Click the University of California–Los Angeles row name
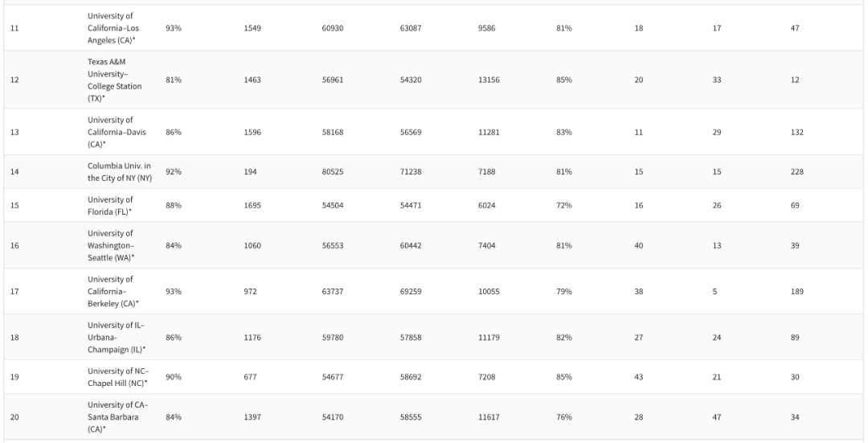 117,27
